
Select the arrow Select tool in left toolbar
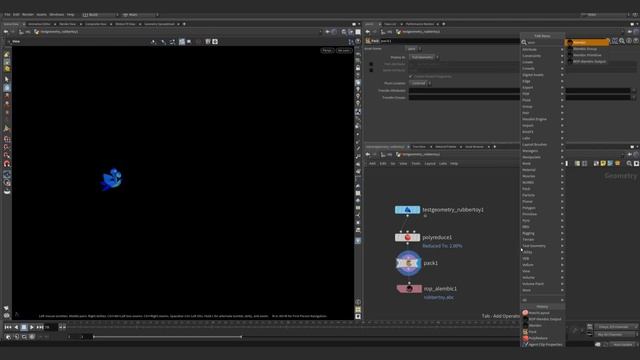click(x=7, y=79)
